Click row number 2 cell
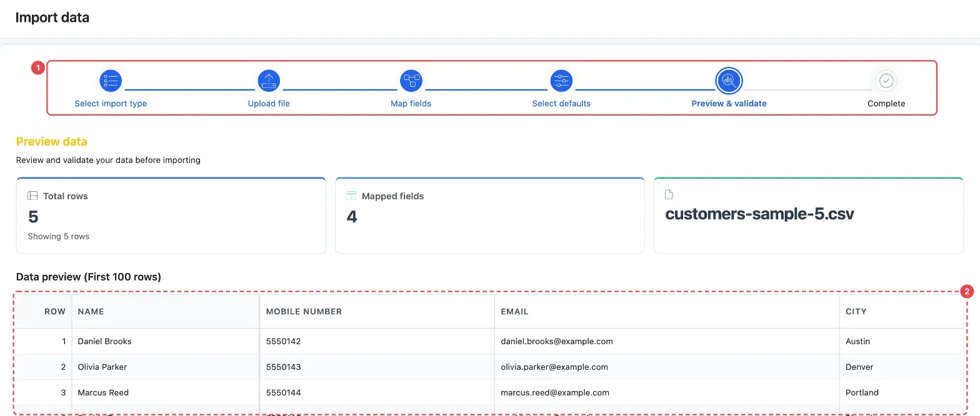 pyautogui.click(x=44, y=367)
